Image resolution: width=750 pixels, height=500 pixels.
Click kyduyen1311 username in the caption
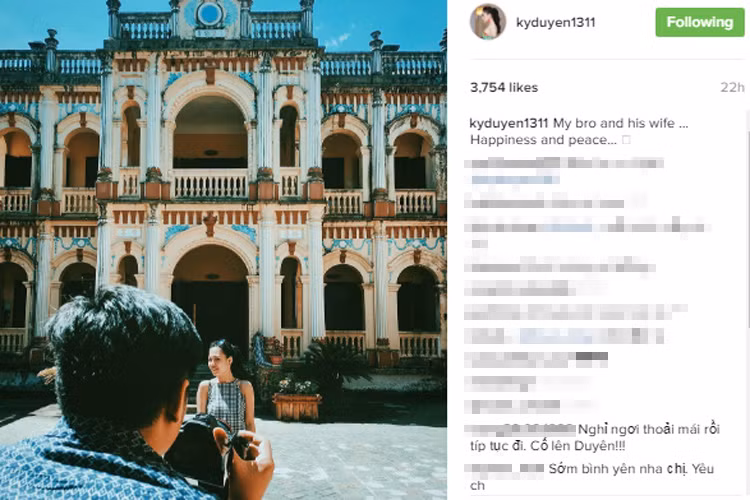[x=508, y=123]
